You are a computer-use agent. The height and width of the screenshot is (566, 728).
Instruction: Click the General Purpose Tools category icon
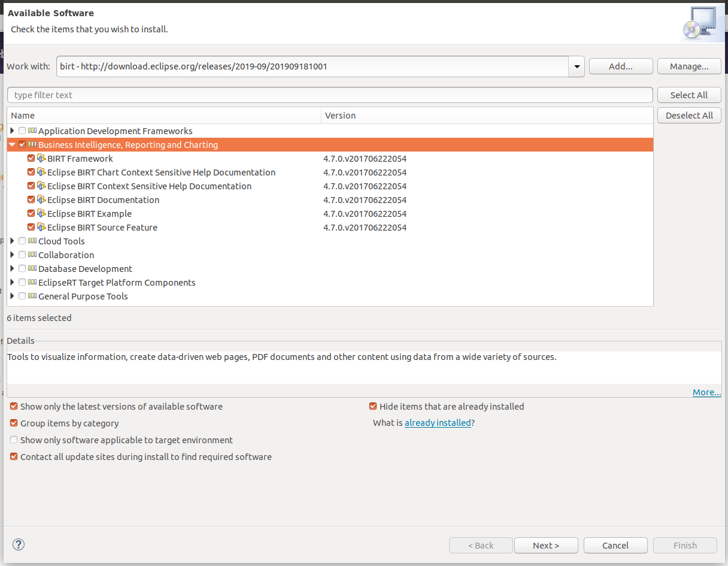click(x=32, y=296)
